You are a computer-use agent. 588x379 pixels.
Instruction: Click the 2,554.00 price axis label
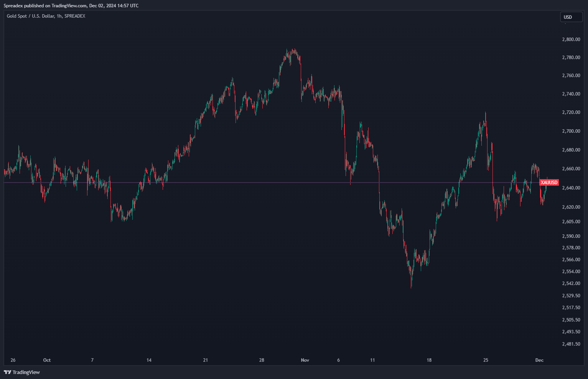click(571, 272)
